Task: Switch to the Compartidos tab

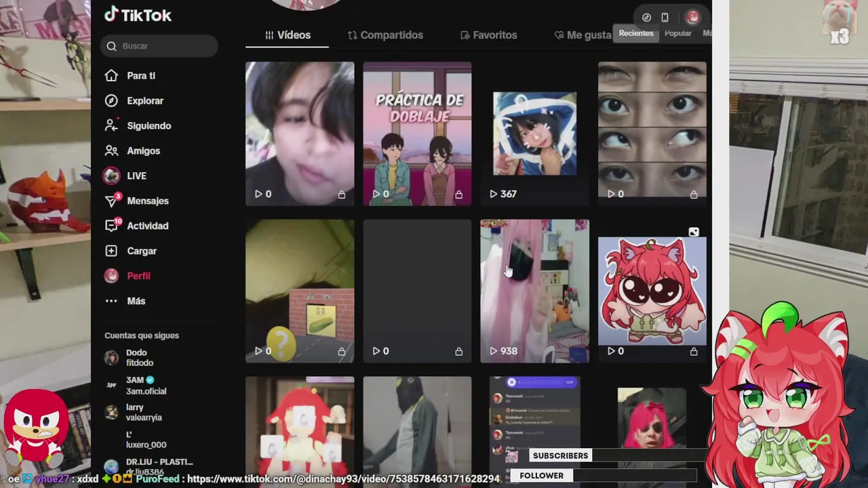Action: point(385,35)
